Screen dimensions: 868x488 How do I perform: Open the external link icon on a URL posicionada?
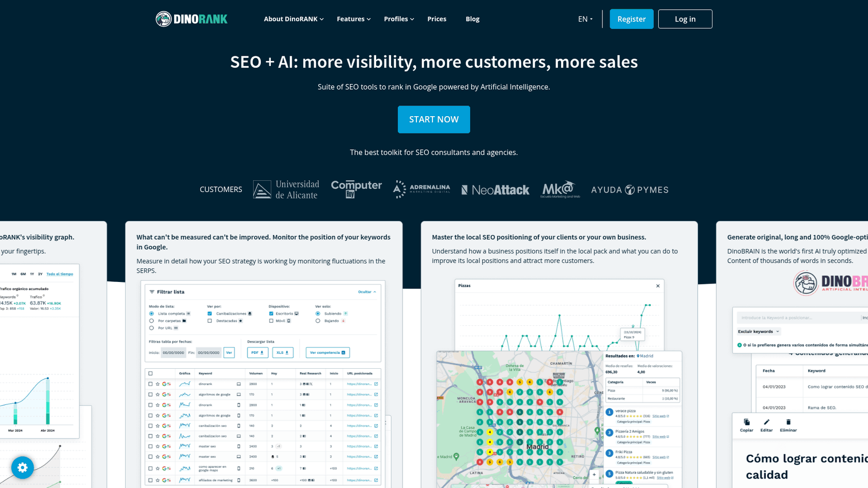[376, 384]
